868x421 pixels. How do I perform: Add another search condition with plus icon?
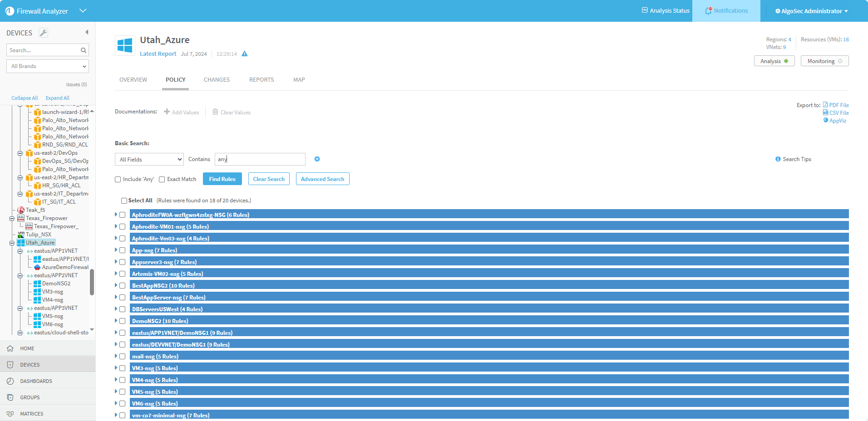(317, 159)
